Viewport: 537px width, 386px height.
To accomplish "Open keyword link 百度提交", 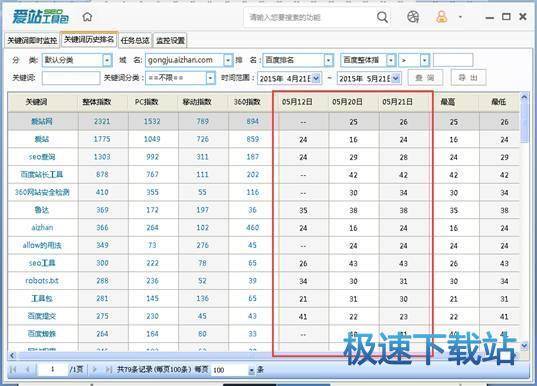I will click(x=42, y=316).
